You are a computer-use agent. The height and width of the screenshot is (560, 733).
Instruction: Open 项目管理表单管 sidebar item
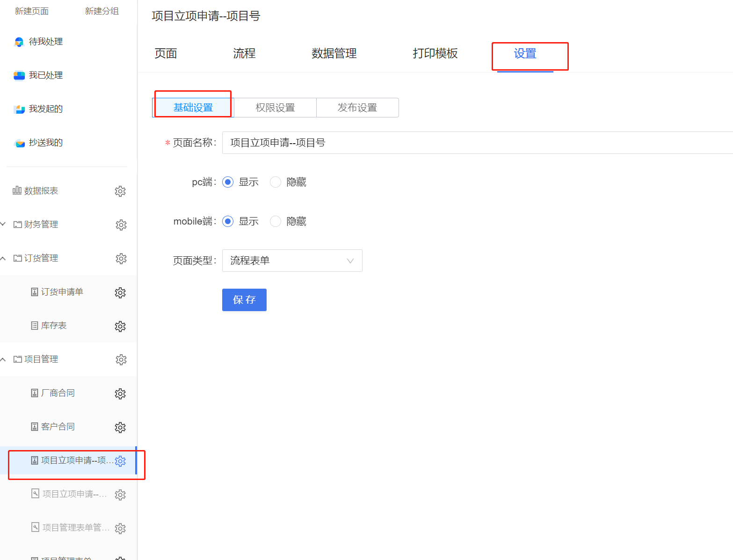pyautogui.click(x=76, y=528)
